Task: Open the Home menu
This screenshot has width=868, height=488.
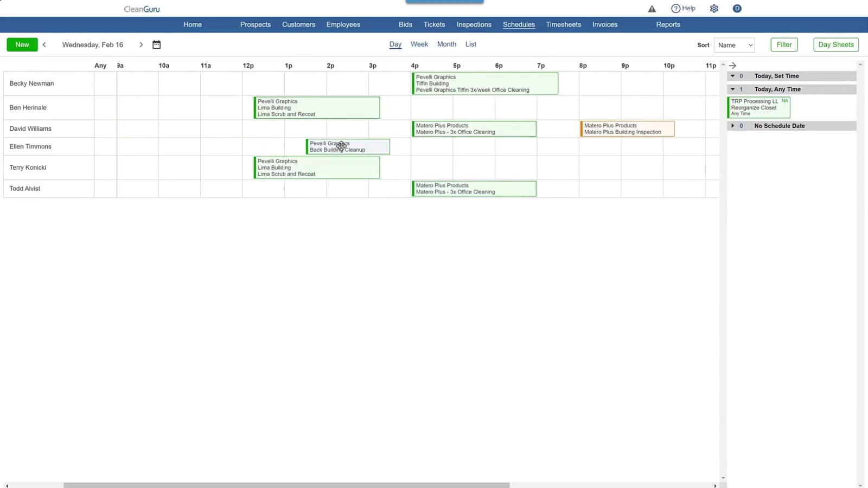Action: 193,24
